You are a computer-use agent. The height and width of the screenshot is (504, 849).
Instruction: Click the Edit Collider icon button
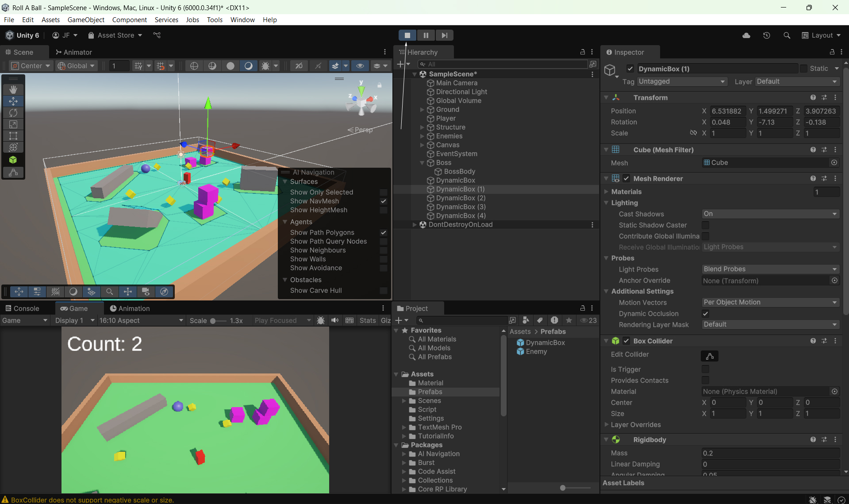pyautogui.click(x=710, y=356)
